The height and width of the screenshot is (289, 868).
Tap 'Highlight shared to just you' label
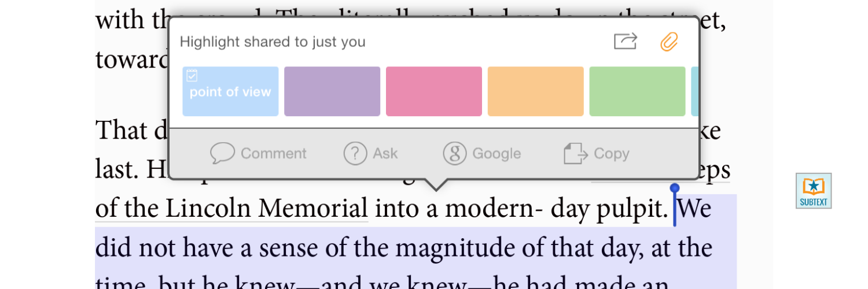[273, 42]
